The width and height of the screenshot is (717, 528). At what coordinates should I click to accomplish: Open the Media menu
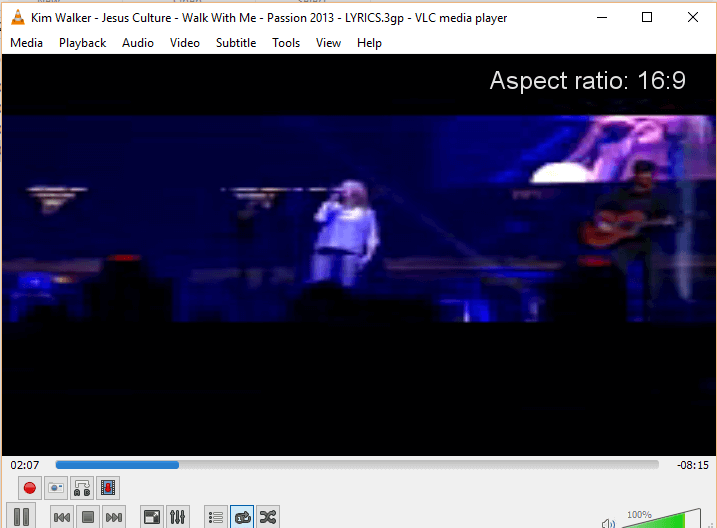tap(27, 43)
